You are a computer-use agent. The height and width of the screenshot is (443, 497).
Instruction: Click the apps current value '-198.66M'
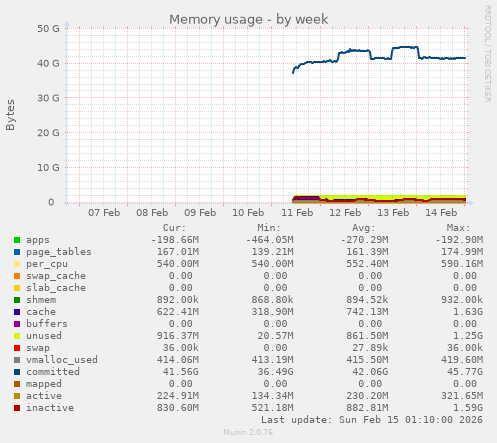(x=175, y=240)
